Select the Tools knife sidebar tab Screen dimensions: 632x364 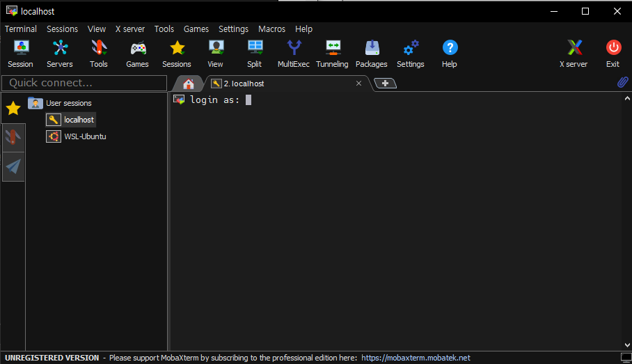point(13,138)
